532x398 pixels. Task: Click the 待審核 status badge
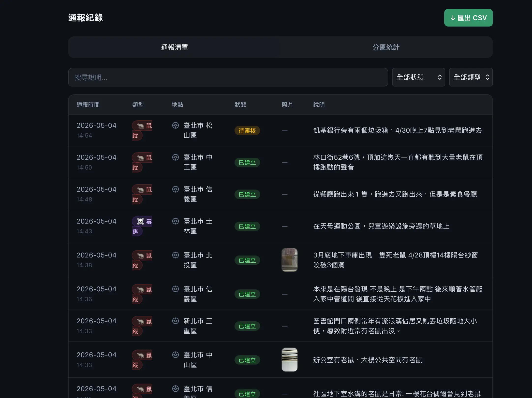247,130
